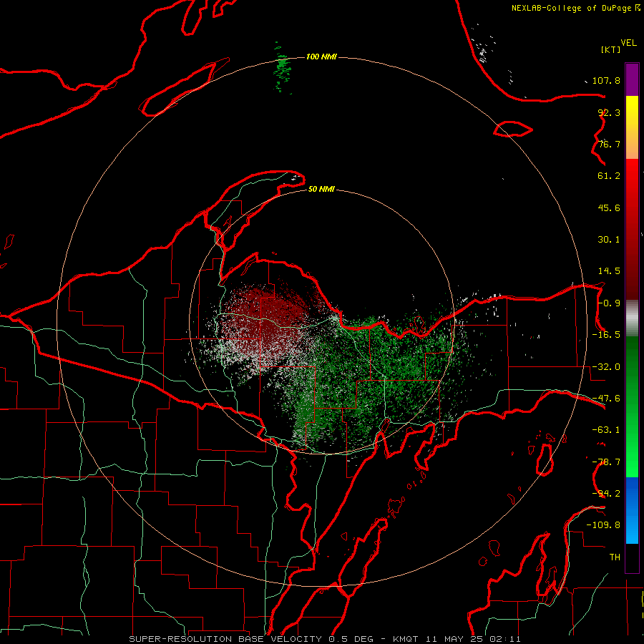
Task: Click the 45.6 legend value
Action: tap(609, 208)
